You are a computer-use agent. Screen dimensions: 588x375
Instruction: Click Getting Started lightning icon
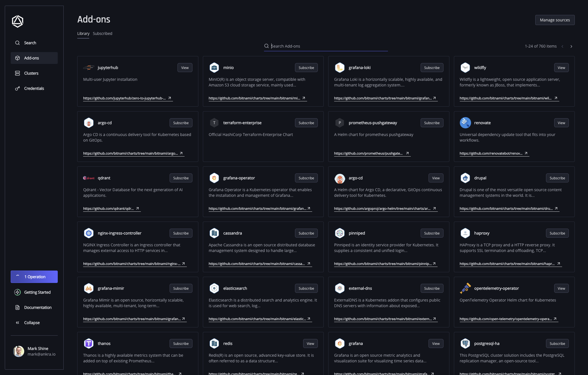17,292
